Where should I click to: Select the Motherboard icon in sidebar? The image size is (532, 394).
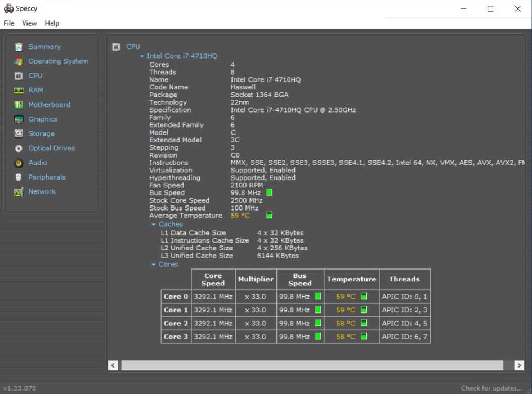[x=19, y=105]
